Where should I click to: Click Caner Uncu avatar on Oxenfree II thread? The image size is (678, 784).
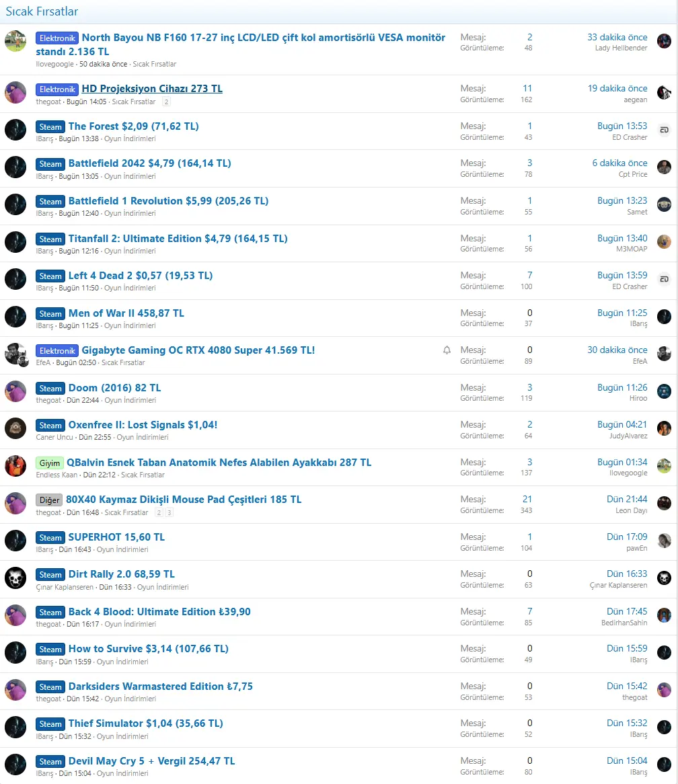click(x=15, y=428)
